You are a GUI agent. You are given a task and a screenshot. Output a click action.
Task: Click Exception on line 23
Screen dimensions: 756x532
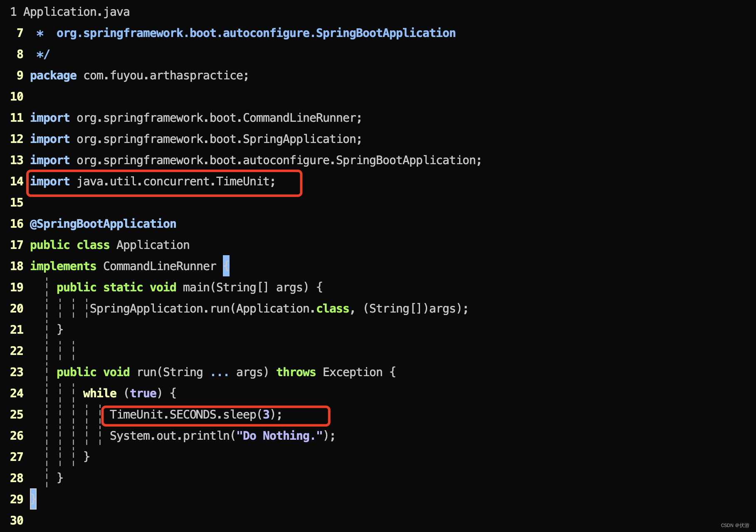(353, 372)
